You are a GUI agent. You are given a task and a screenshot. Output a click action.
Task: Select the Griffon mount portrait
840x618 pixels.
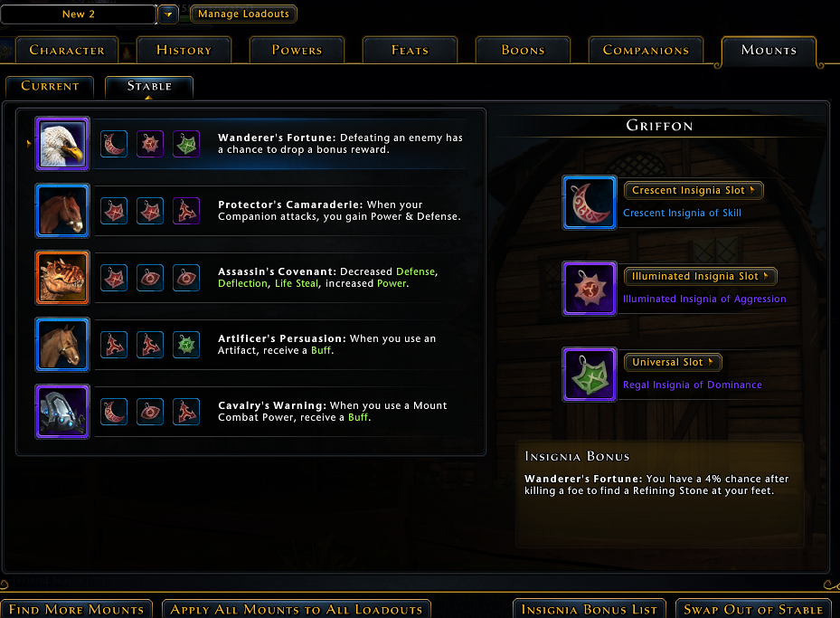pyautogui.click(x=62, y=144)
